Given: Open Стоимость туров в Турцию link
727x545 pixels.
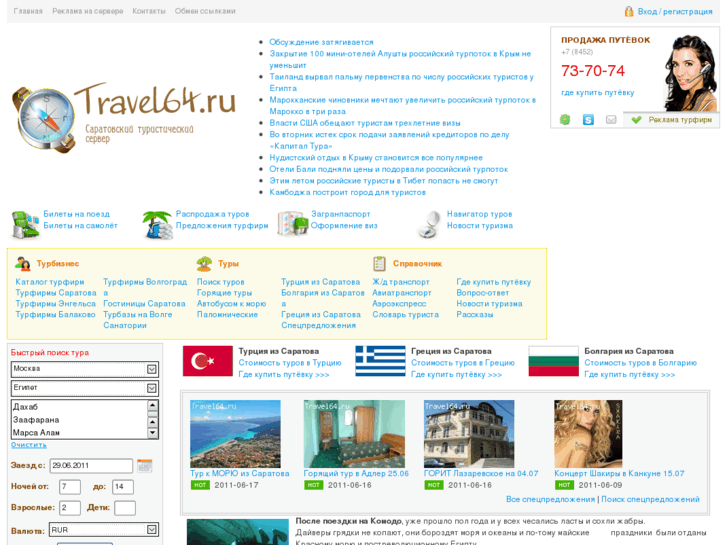Looking at the screenshot, I should [x=290, y=363].
